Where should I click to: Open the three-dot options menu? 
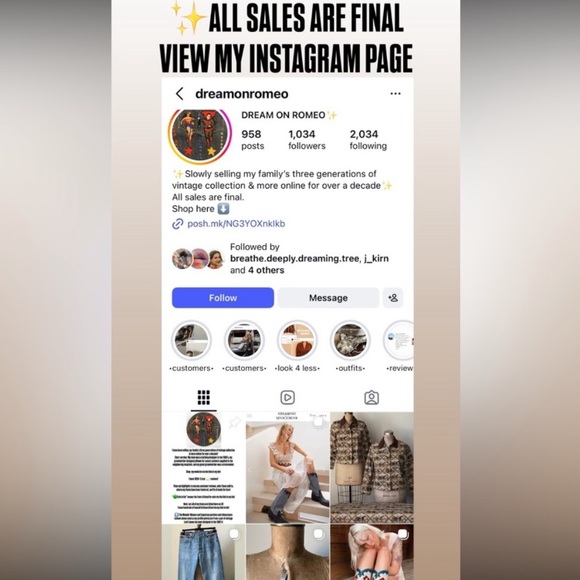tap(395, 94)
